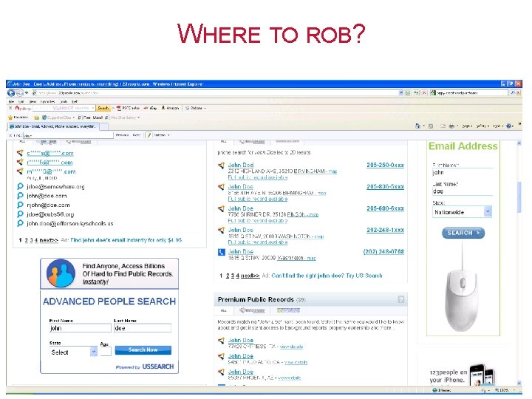Open phone number 205-250-0xxx link

pos(385,165)
